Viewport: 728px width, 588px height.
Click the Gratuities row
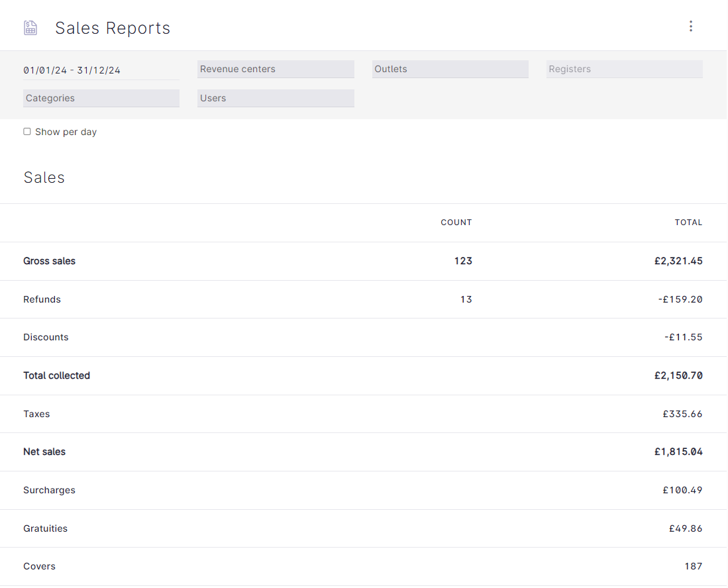point(364,528)
